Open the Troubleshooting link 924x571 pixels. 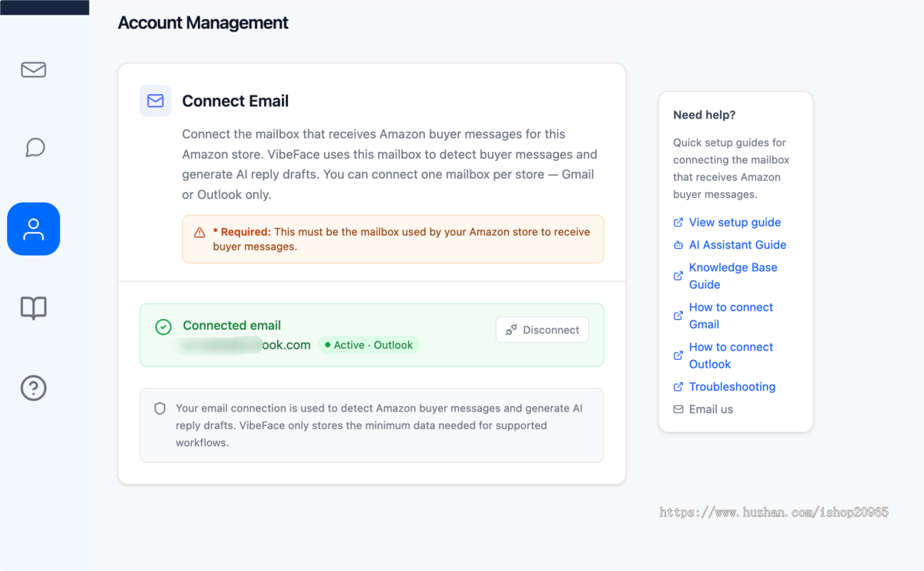point(732,387)
